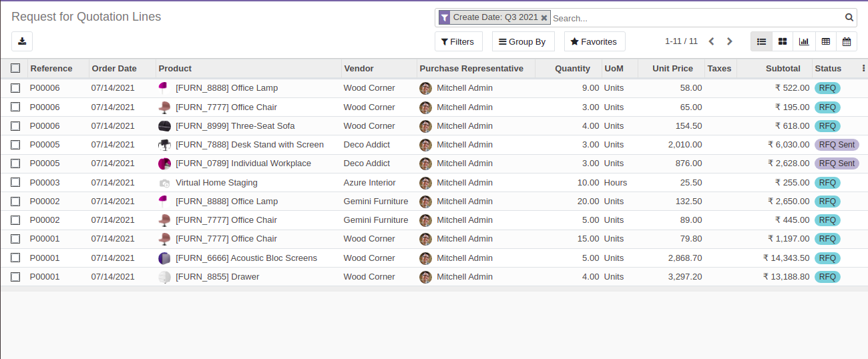868x359 pixels.
Task: Expand the Favorites dropdown
Action: [x=594, y=41]
